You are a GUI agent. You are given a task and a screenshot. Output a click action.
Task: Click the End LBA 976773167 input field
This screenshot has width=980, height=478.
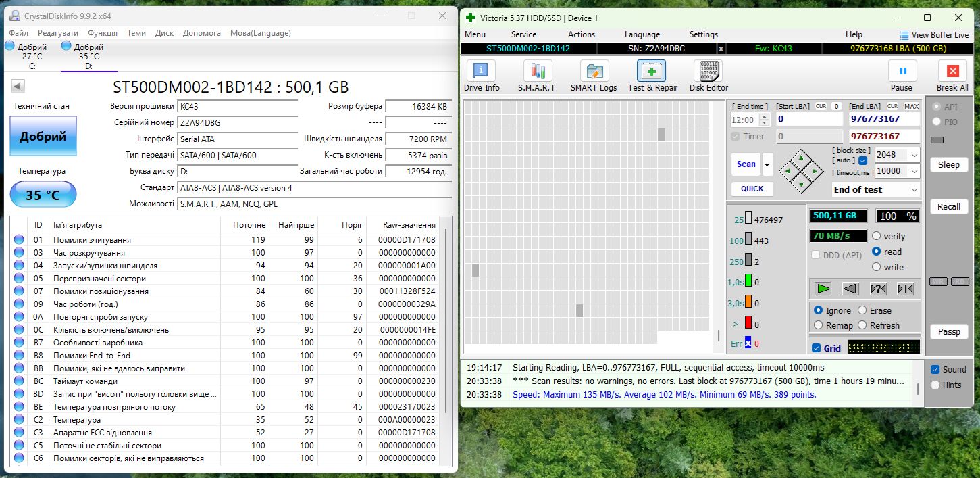pos(884,119)
